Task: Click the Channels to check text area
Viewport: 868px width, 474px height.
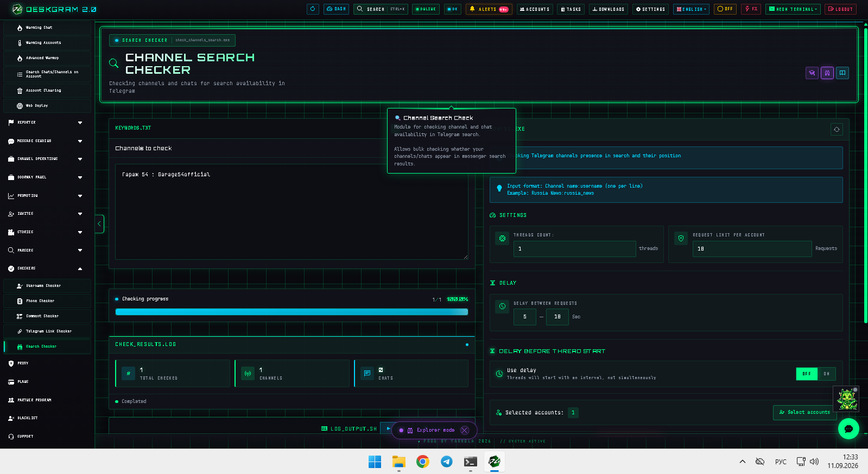Action: coord(292,212)
